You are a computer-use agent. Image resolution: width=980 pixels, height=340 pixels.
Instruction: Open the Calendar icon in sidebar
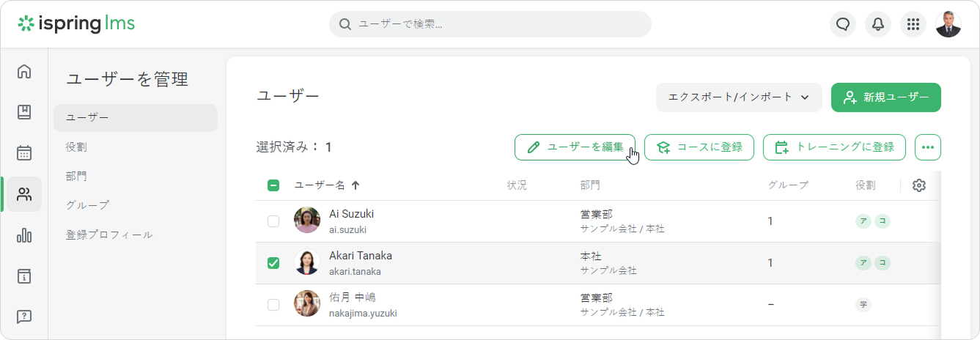coord(24,153)
